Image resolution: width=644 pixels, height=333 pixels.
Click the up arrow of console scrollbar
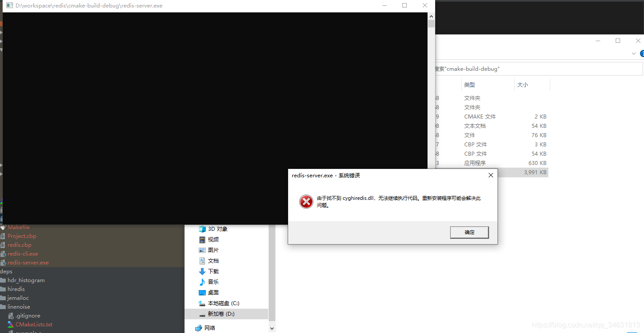tap(431, 16)
